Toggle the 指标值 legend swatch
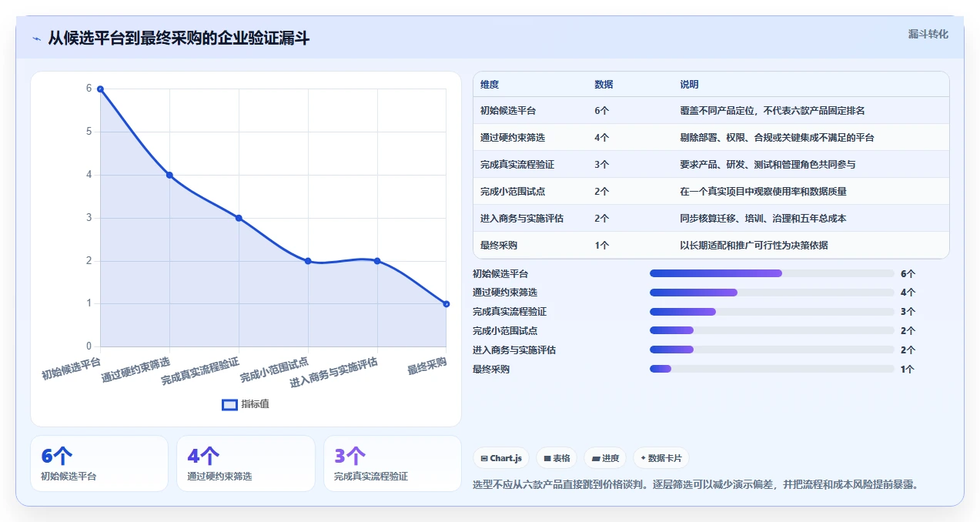The image size is (980, 522). tap(229, 404)
